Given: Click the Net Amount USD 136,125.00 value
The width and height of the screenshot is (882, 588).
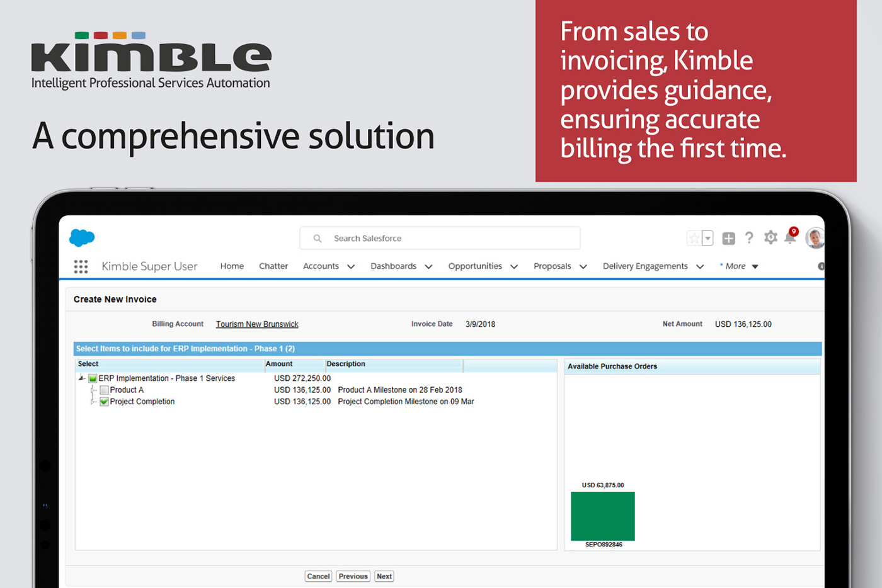Looking at the screenshot, I should tap(743, 324).
